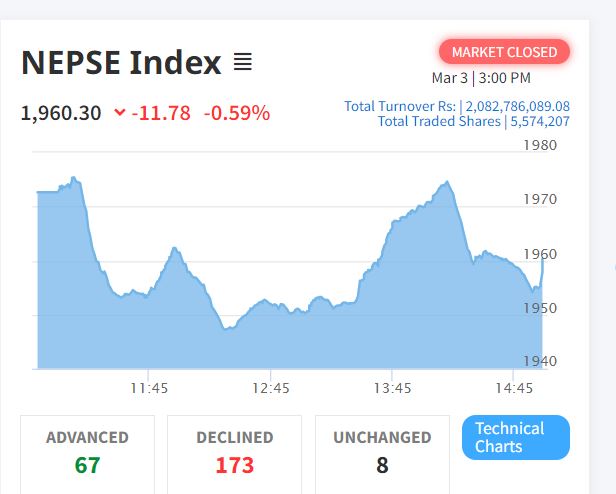Click the MARKET CLOSED status badge
Screen dimensions: 616x494
504,52
